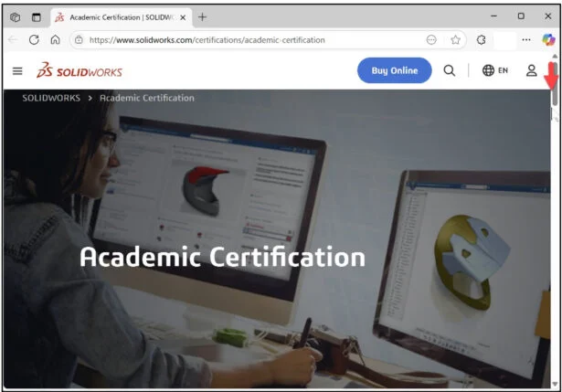Viewport: 562px width, 392px height.
Task: Click the SOLIDWORKS logo
Action: coord(80,70)
